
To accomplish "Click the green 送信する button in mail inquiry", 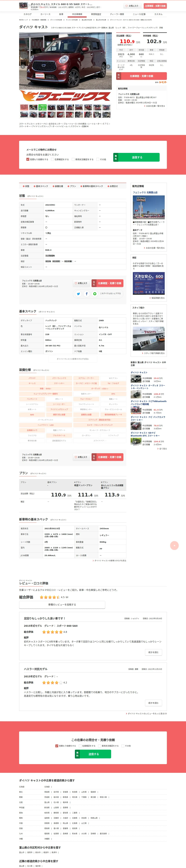I will tap(136, 157).
